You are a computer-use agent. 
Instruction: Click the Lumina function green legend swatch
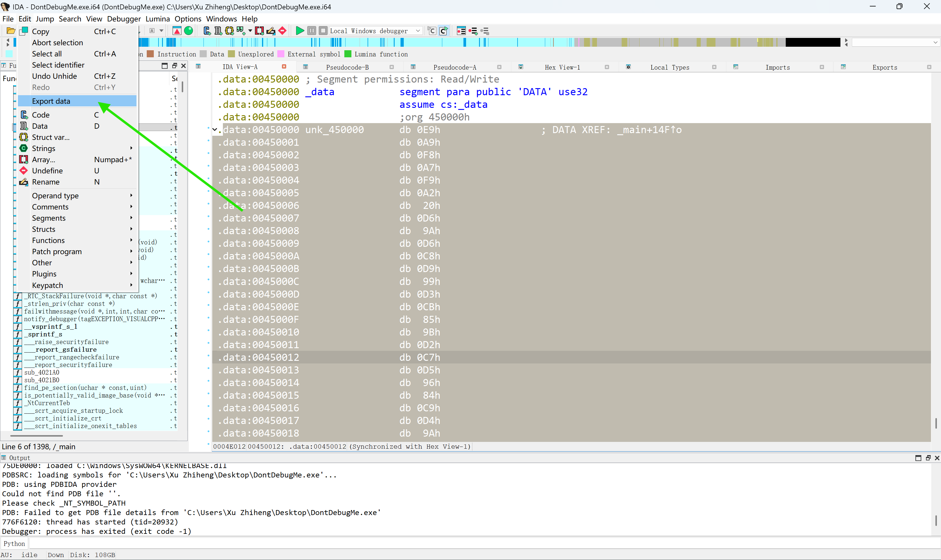pyautogui.click(x=348, y=54)
